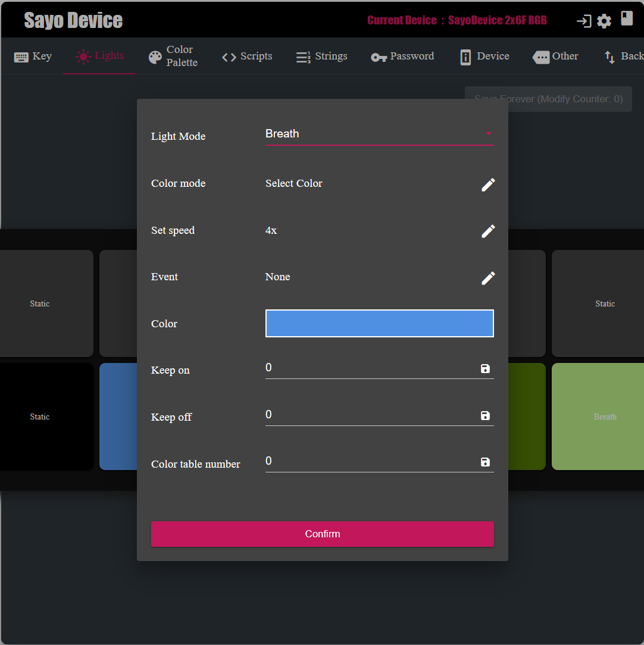Image resolution: width=644 pixels, height=645 pixels.
Task: Switch to the Lights tab
Action: (99, 57)
